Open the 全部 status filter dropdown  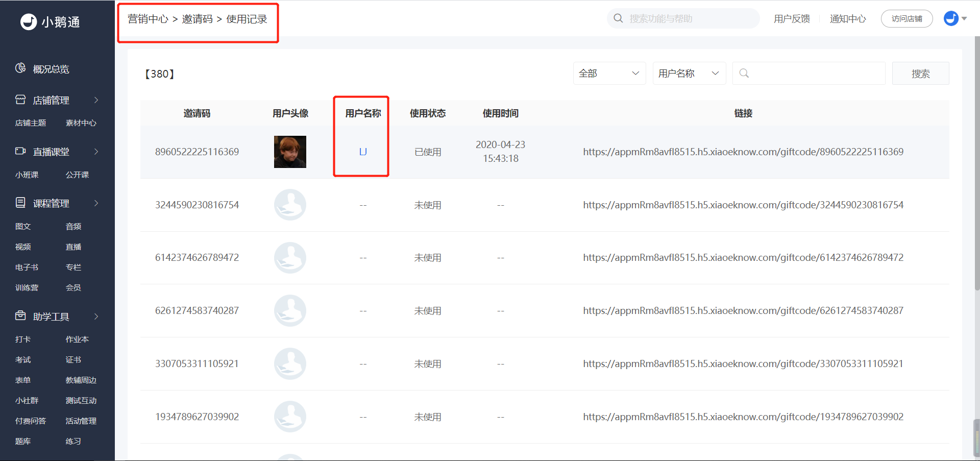(x=609, y=74)
